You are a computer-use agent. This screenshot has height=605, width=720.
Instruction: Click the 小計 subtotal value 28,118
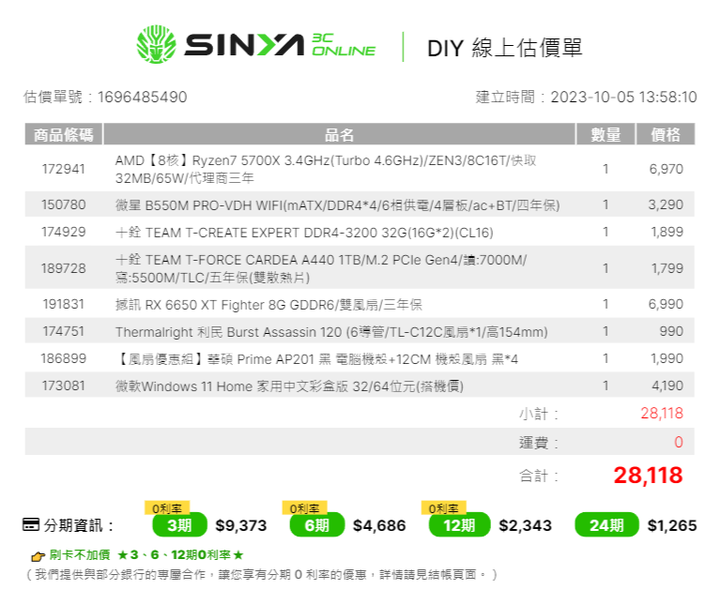[662, 413]
